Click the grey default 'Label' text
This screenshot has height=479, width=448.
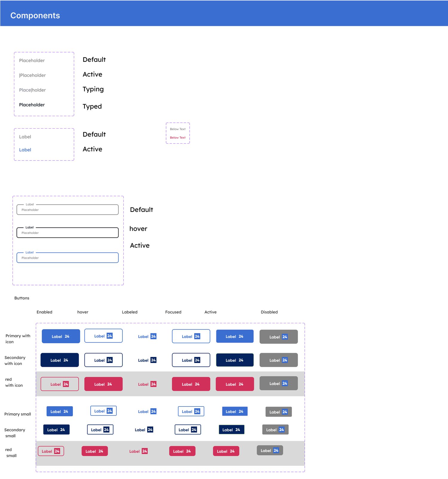(x=25, y=137)
